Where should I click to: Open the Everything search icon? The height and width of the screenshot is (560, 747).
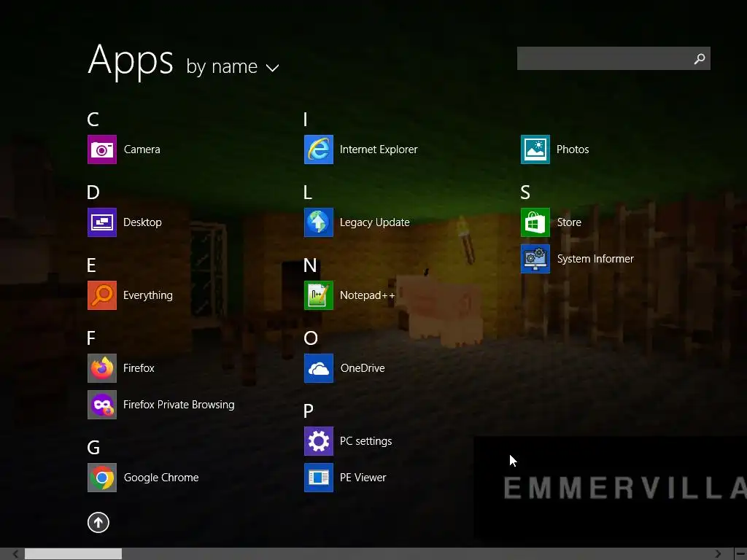[102, 295]
